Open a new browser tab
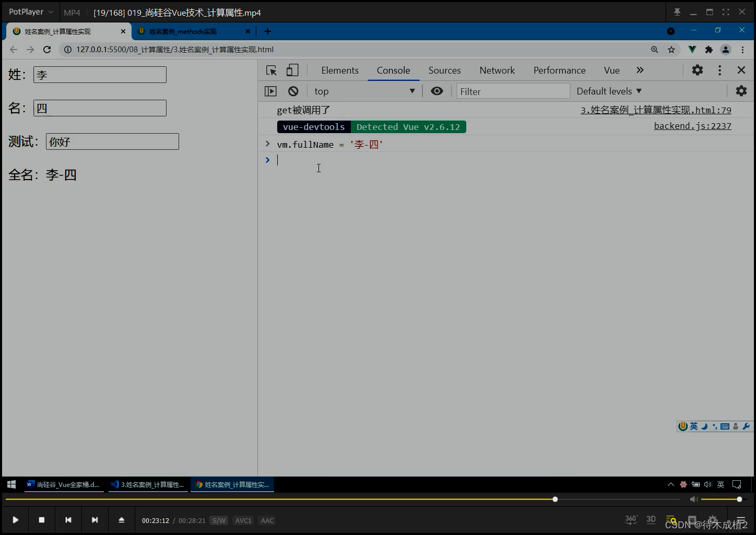This screenshot has width=756, height=535. pyautogui.click(x=268, y=31)
